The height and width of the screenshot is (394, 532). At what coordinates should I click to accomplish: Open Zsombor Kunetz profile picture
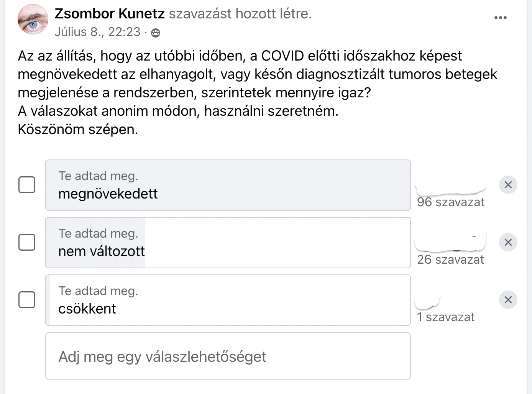[x=33, y=20]
